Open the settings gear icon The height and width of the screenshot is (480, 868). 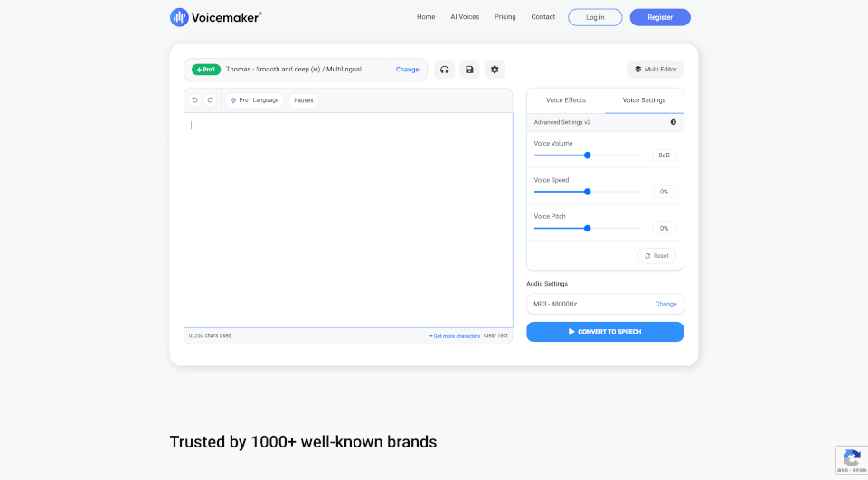point(495,70)
